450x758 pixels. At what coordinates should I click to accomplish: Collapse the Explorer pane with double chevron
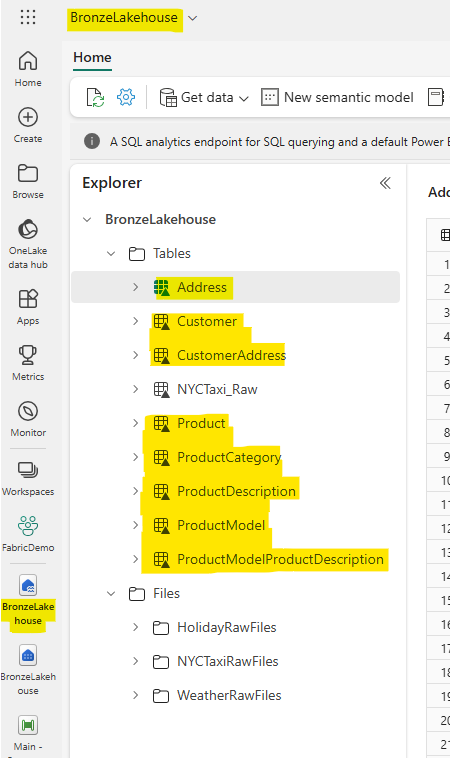(385, 183)
